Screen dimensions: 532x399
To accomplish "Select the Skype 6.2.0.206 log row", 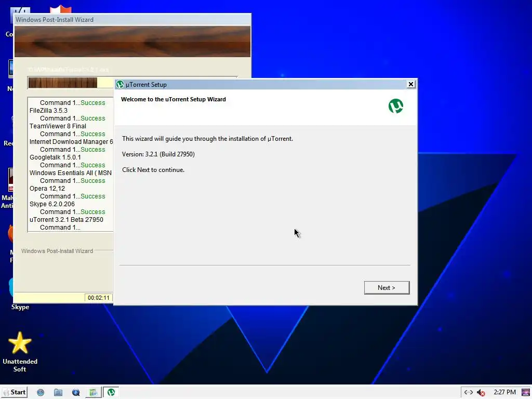I will 52,204.
